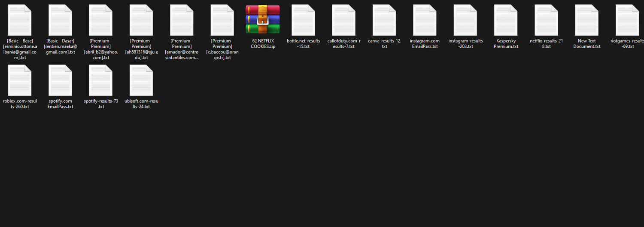Select the [Premium - Premium] amador@centrosinfantiles file icon

[x=182, y=20]
